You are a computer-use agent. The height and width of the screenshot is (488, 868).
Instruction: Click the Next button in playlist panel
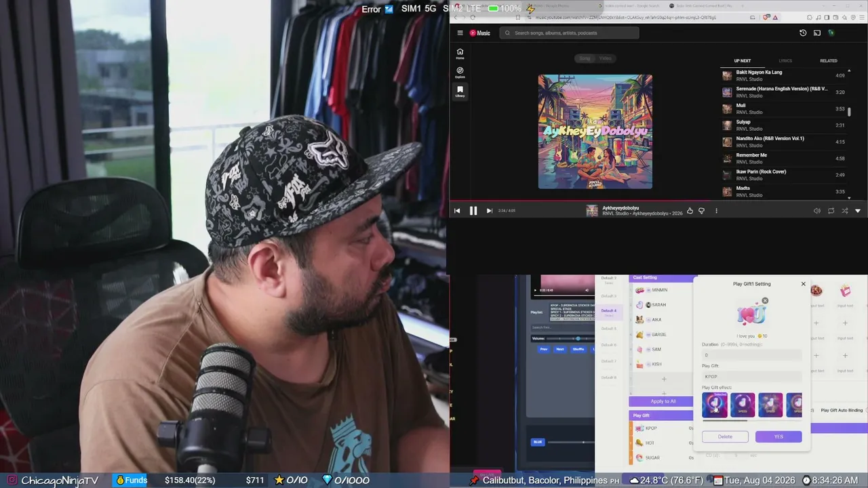(559, 349)
